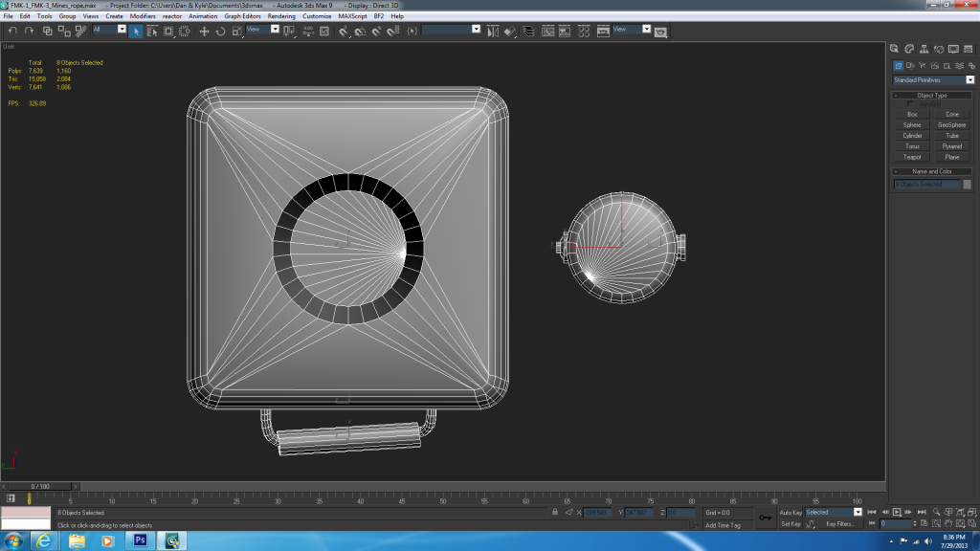Screen dimensions: 980x551
Task: Select the Move tool in main toolbar
Action: (x=204, y=31)
